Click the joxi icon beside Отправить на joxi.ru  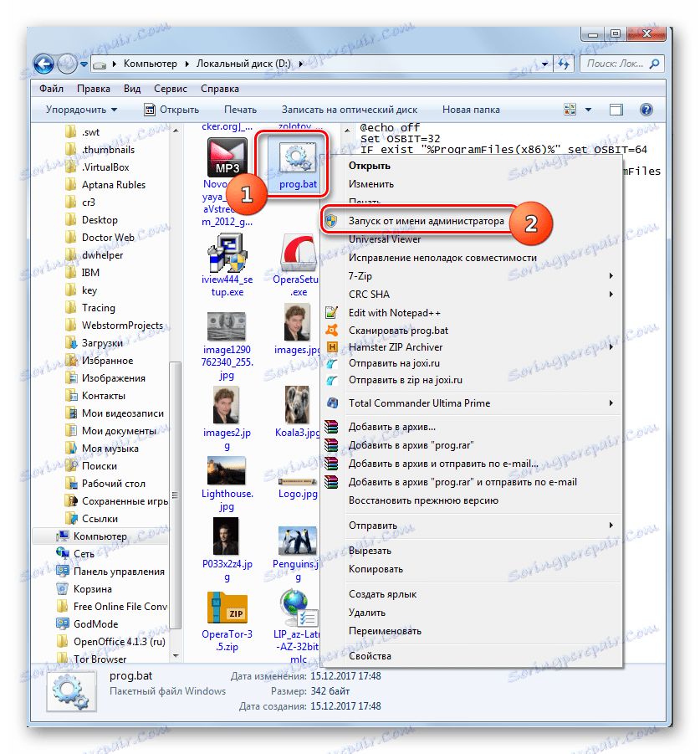pos(331,363)
